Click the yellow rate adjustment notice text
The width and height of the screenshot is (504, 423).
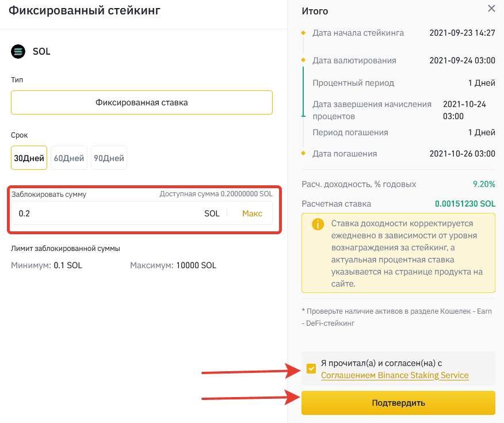point(407,254)
